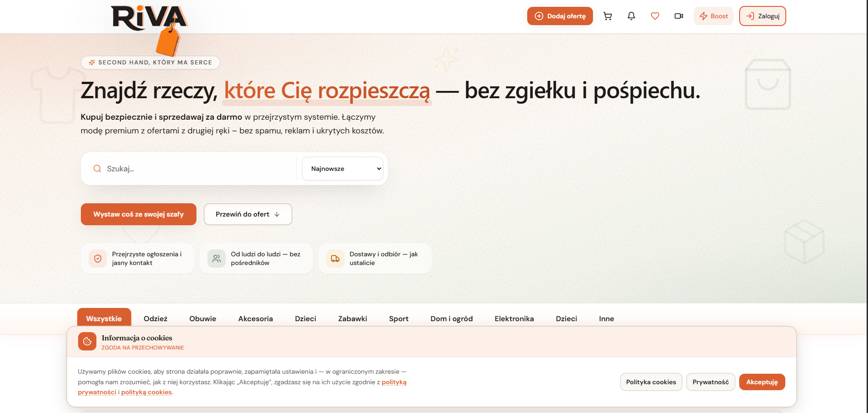The image size is (868, 413).
Task: Open the video camera icon
Action: (x=679, y=16)
